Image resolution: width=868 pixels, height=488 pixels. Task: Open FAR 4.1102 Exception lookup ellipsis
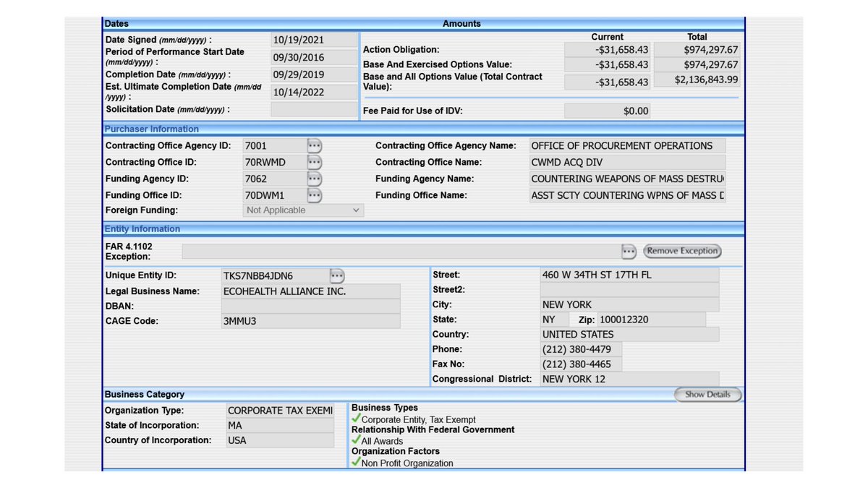(629, 251)
